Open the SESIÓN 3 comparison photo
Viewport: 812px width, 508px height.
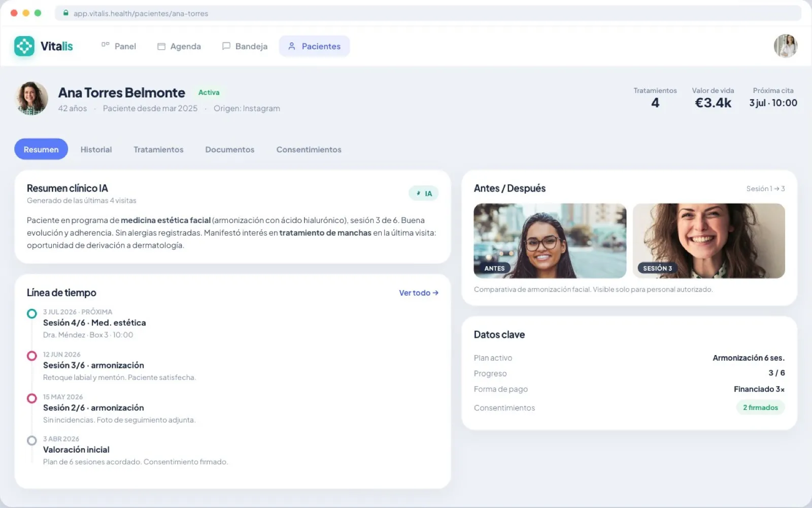pyautogui.click(x=708, y=241)
